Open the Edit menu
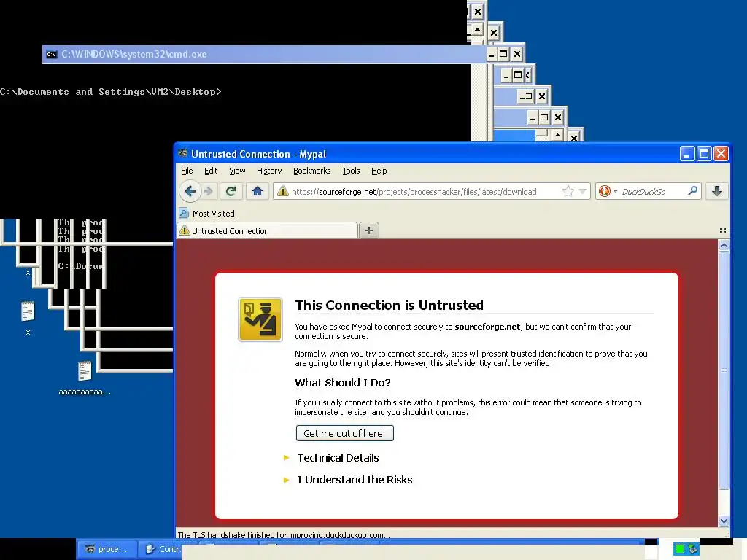 pyautogui.click(x=211, y=171)
